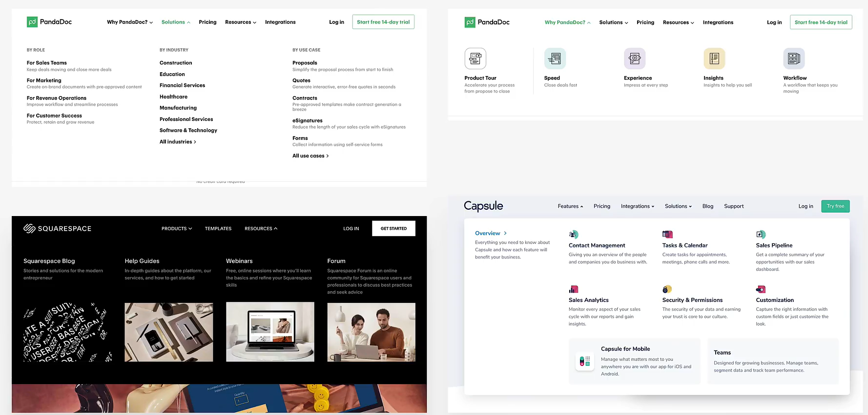Click the Sales Pipeline icon
868x415 pixels.
pyautogui.click(x=761, y=235)
